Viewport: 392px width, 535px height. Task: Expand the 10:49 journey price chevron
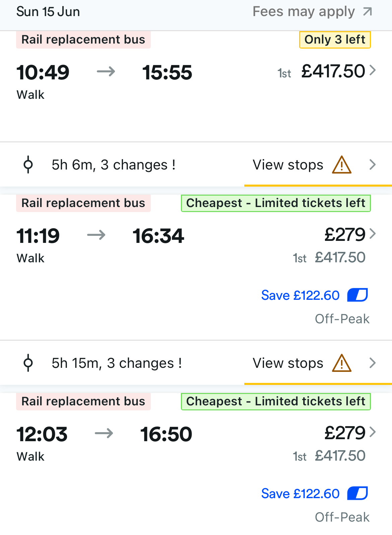pos(373,71)
